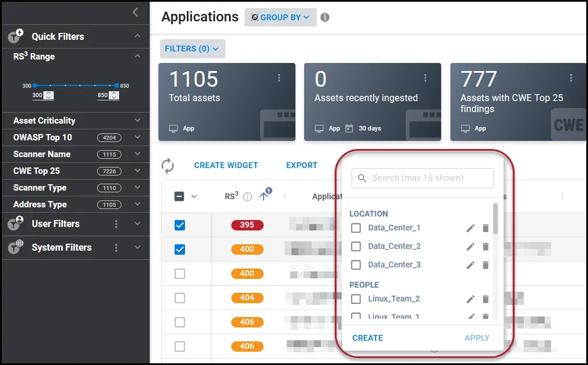This screenshot has width=588, height=365.
Task: Check the Data_Center_3 tag checkbox
Action: point(356,265)
